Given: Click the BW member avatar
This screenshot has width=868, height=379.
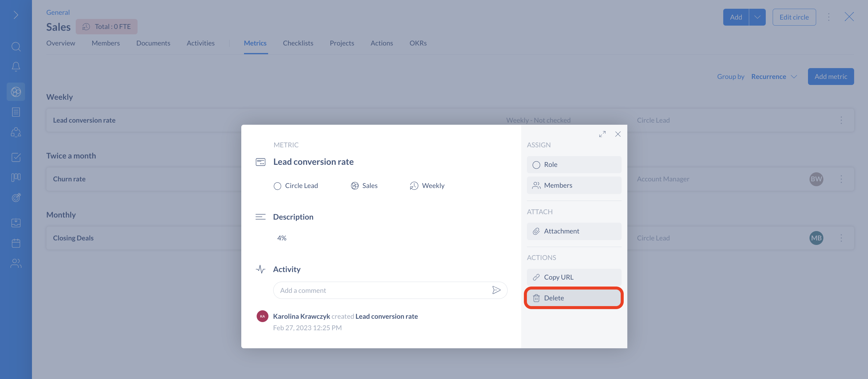Looking at the screenshot, I should [816, 179].
